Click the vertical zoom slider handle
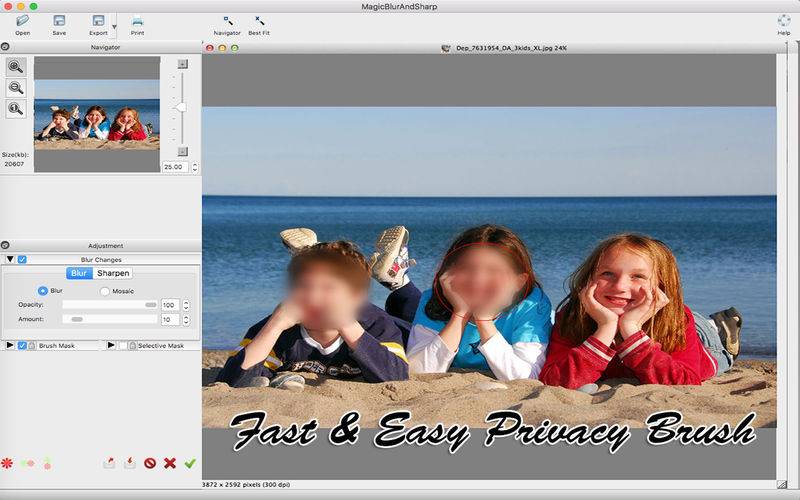Screen dimensions: 800x500 [181, 107]
